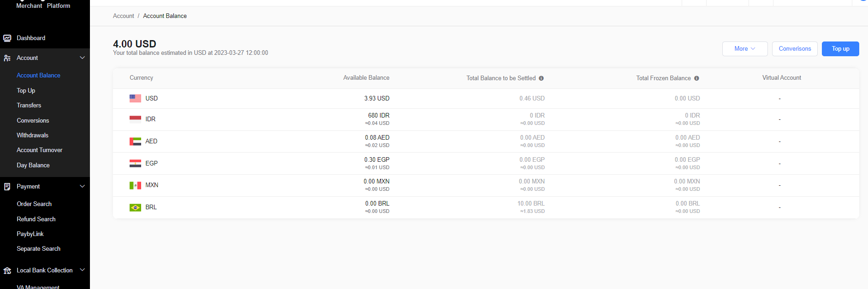This screenshot has width=868, height=289.
Task: Click the BRL Brazil flag icon
Action: tap(135, 207)
